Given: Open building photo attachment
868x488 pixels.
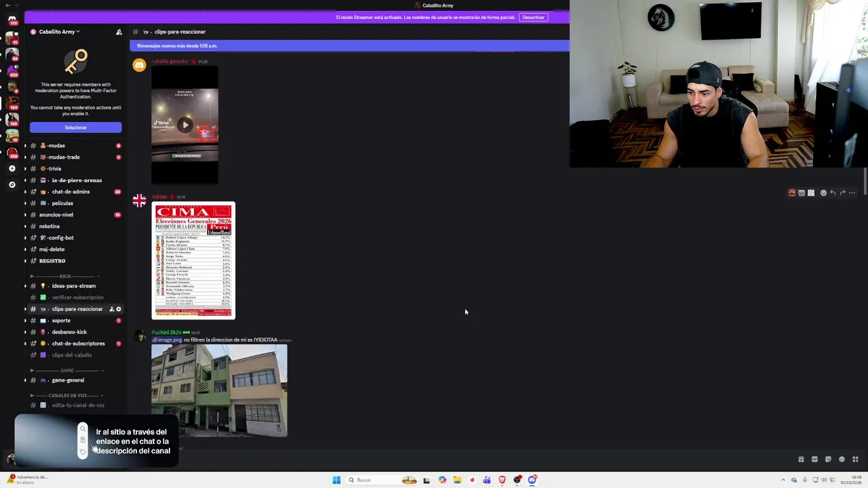Looking at the screenshot, I should (219, 390).
